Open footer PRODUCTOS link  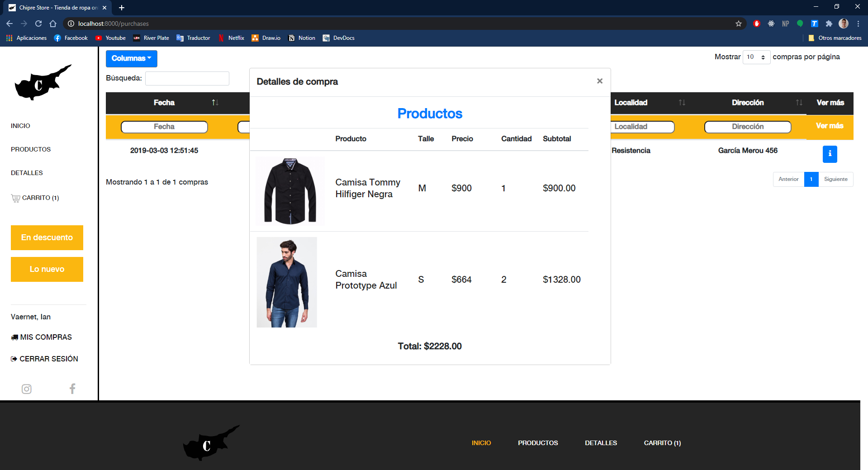[x=538, y=443]
